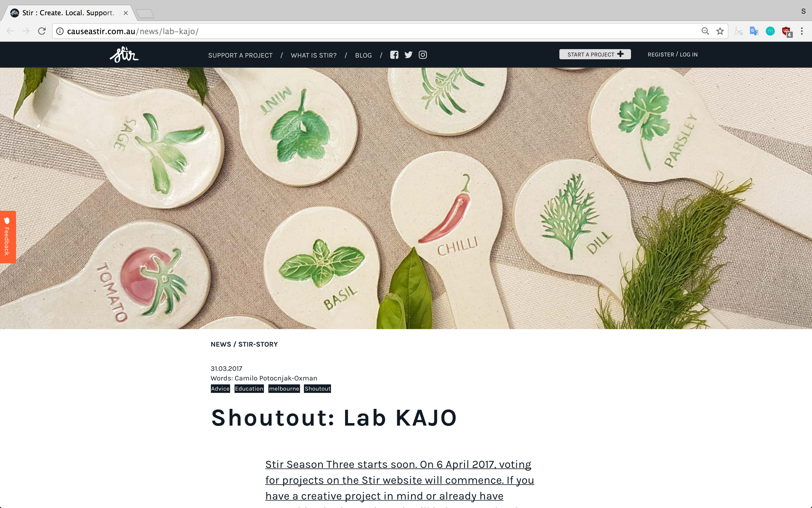This screenshot has height=508, width=812.
Task: Click the zoom magnifier in address bar
Action: tap(705, 31)
